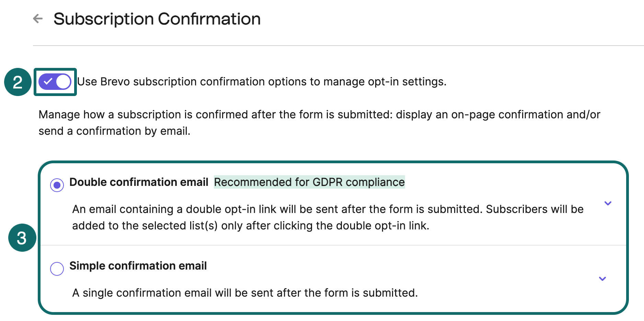Click the filled radio indicator for Double confirmation
This screenshot has height=321, width=644.
(x=57, y=185)
